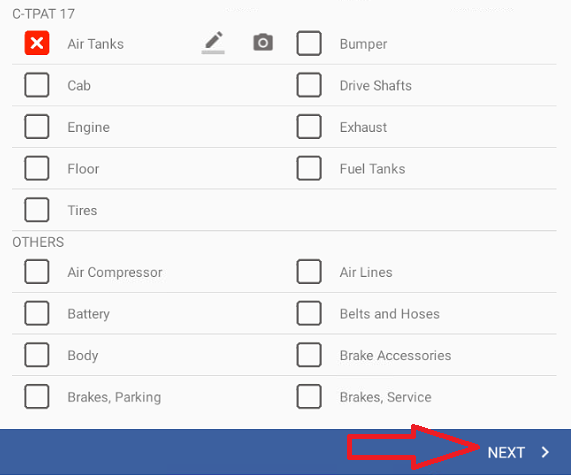Image resolution: width=571 pixels, height=475 pixels.
Task: Click the Bumper label text
Action: 363,44
